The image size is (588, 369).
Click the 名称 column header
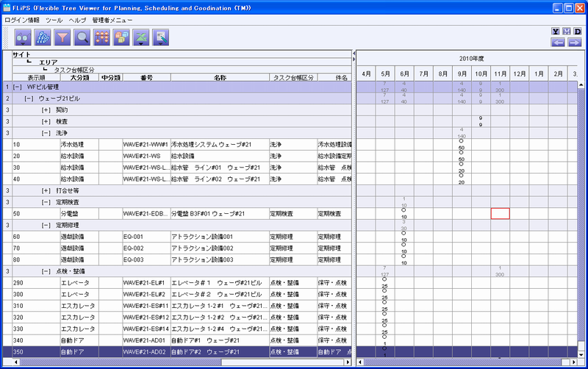(x=220, y=78)
